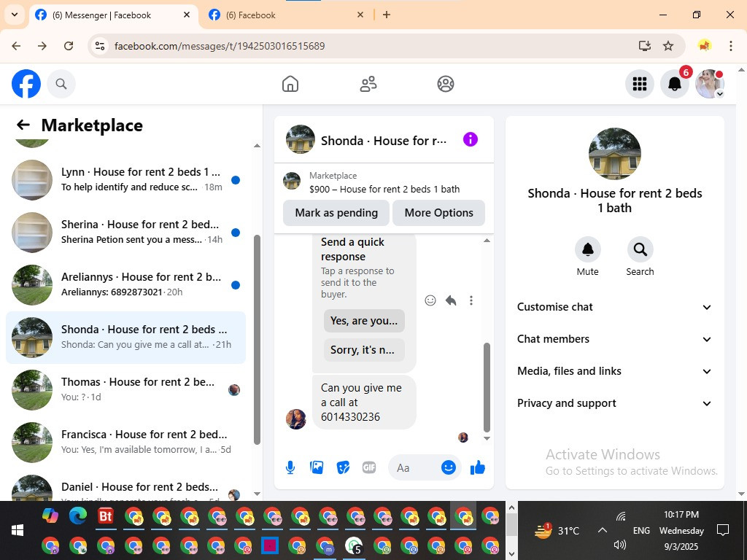Image resolution: width=747 pixels, height=560 pixels.
Task: Open the Windows Start menu
Action: (x=18, y=530)
